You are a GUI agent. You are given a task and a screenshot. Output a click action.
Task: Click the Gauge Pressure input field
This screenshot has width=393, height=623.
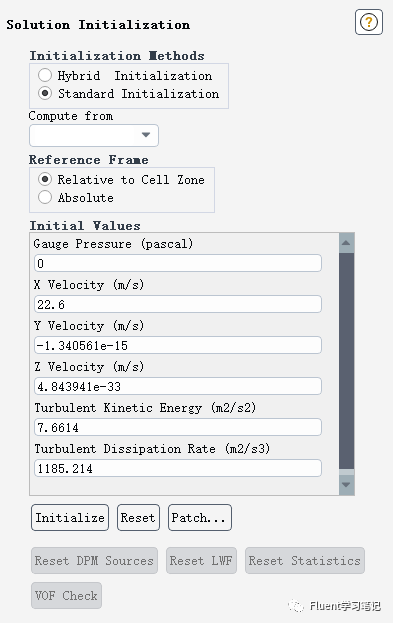[x=178, y=263]
